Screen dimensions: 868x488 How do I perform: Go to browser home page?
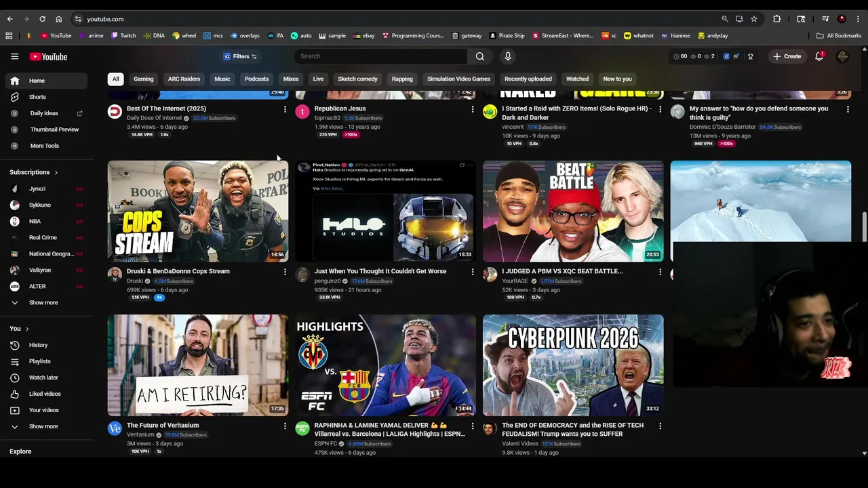point(58,19)
